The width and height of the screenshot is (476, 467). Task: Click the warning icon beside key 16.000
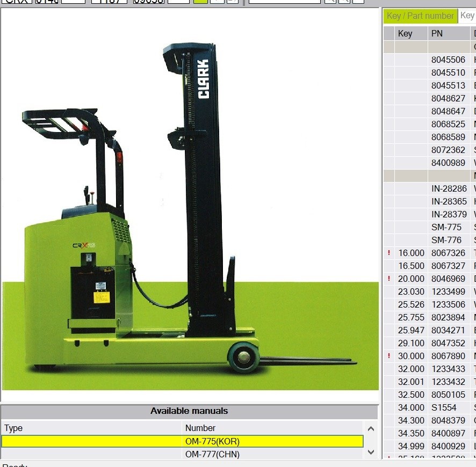[389, 253]
